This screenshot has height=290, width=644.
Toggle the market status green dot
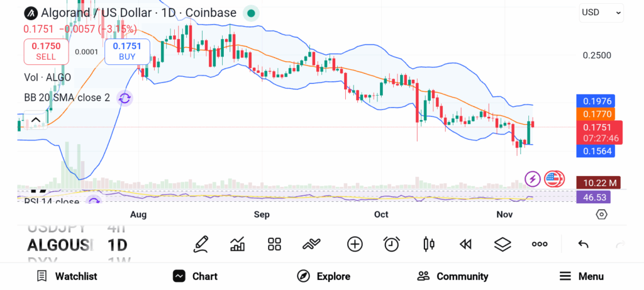(x=251, y=13)
